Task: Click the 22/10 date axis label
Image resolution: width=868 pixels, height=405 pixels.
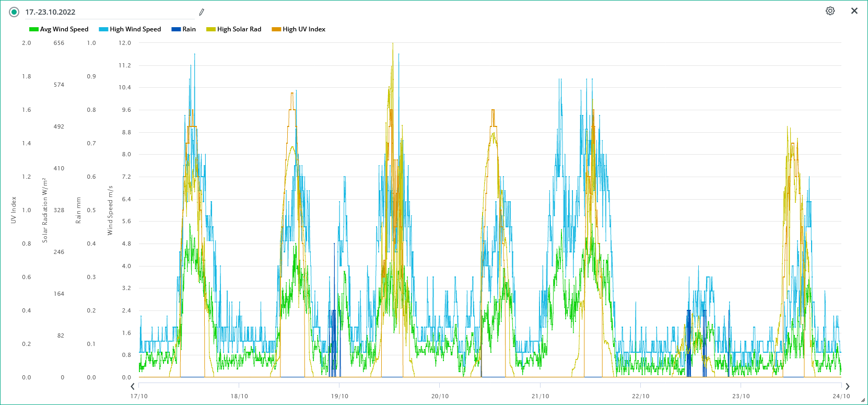Action: pyautogui.click(x=640, y=396)
